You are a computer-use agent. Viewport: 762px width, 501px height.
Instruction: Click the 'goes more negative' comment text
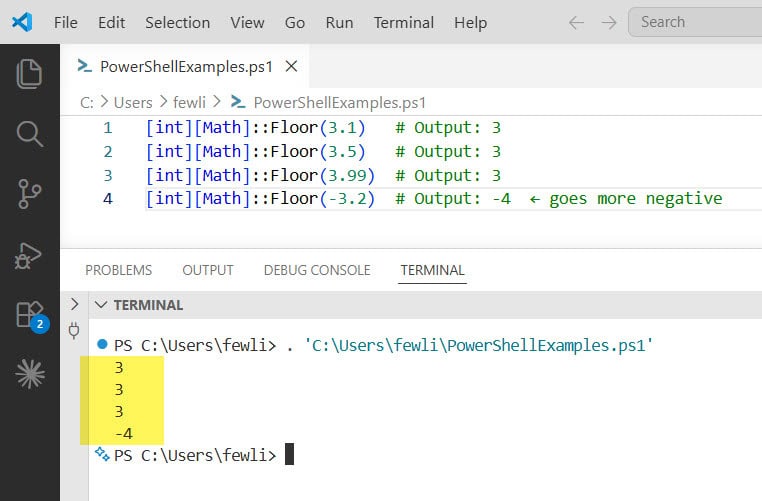pyautogui.click(x=636, y=199)
